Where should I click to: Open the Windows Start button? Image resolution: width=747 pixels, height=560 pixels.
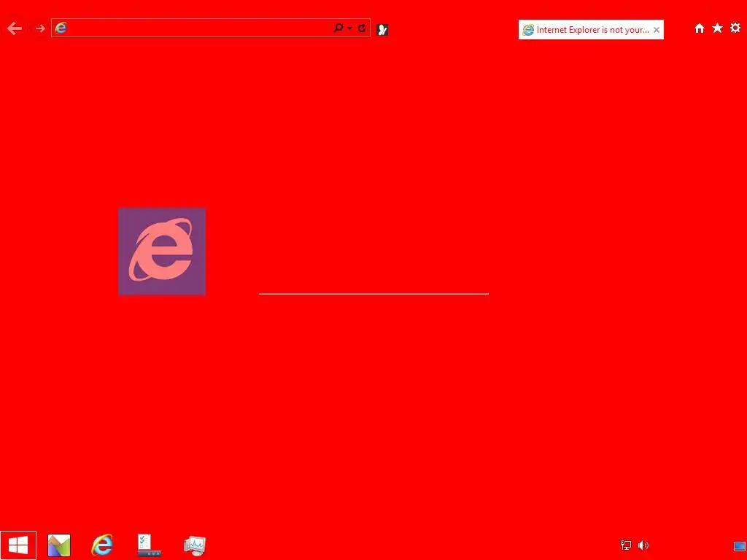[18, 545]
